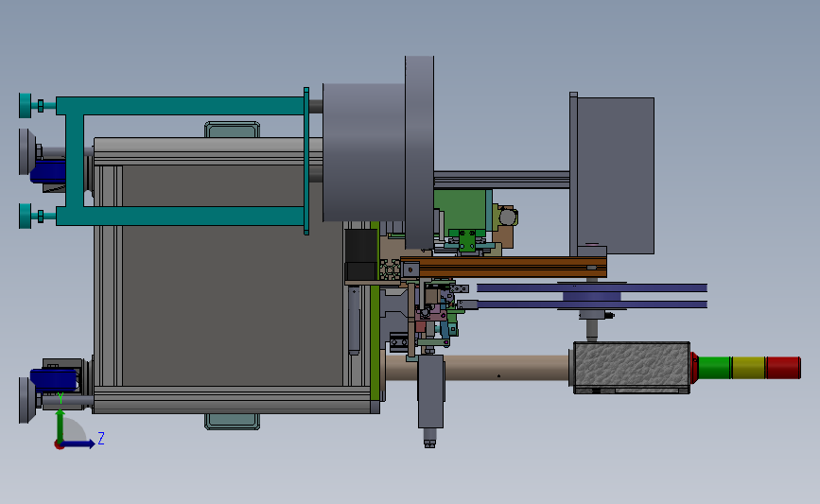Select the large gray cylindrical drum
Image resolution: width=820 pixels, height=504 pixels.
[x=364, y=152]
